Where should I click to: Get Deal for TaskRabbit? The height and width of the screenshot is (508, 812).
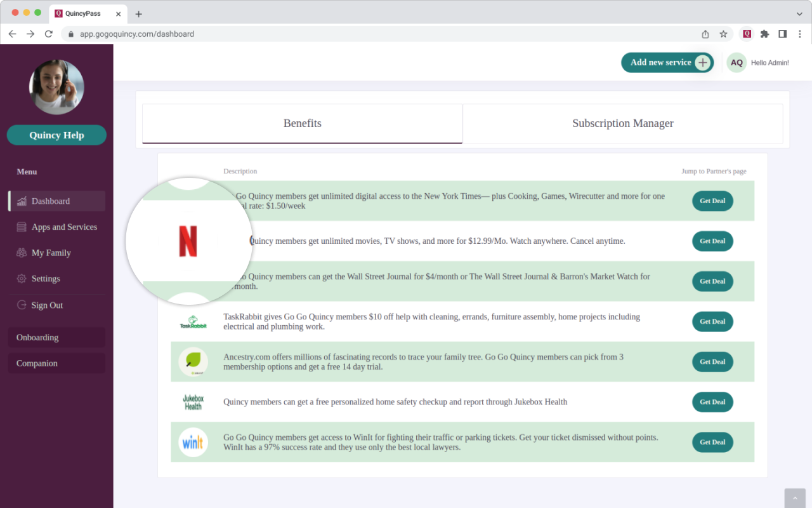pos(712,322)
